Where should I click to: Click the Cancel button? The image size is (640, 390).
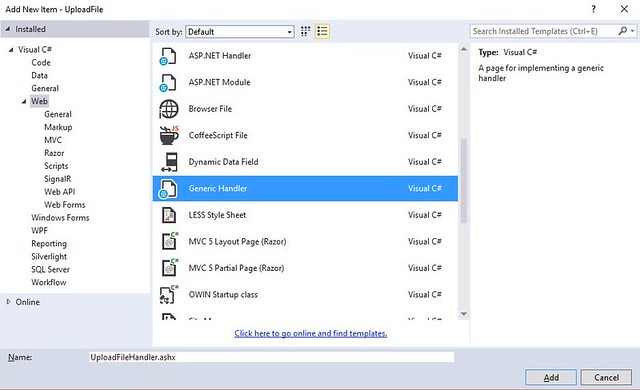point(606,377)
